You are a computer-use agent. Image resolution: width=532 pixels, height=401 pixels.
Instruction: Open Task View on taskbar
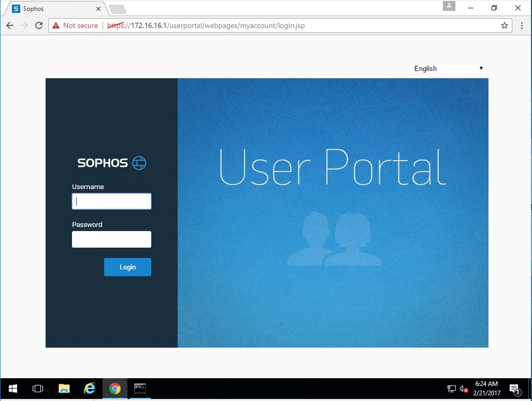[38, 389]
